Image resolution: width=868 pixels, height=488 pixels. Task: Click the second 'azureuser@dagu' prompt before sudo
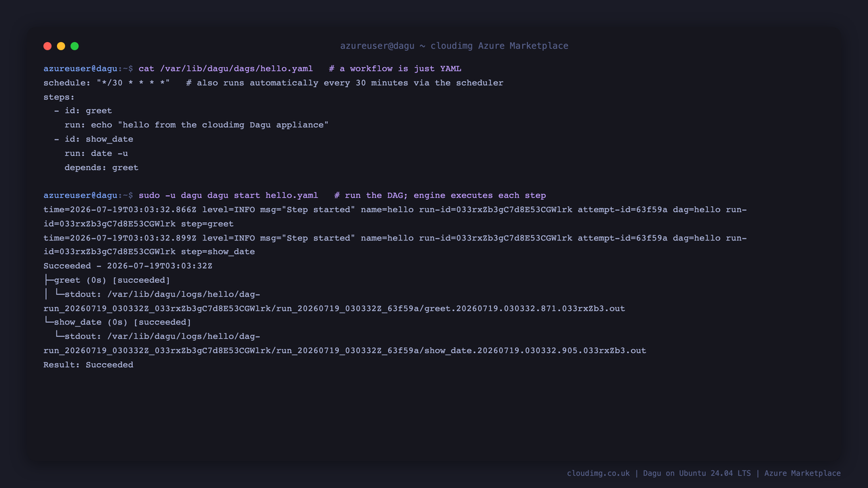coord(81,195)
